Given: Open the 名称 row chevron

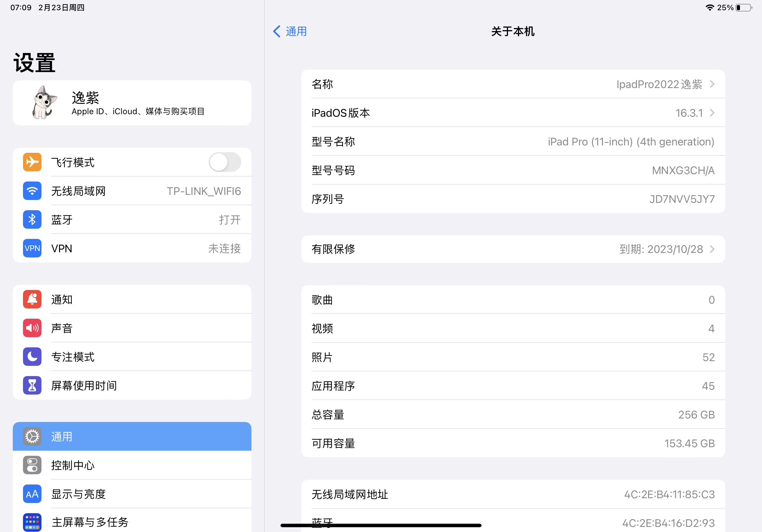Looking at the screenshot, I should [x=712, y=84].
